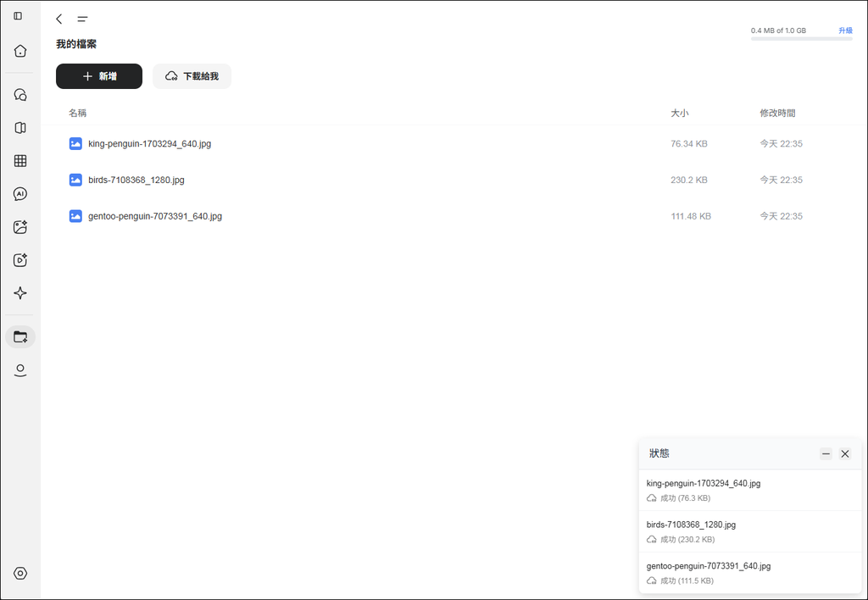868x600 pixels.
Task: Click the 狀態 panel title
Action: (659, 453)
